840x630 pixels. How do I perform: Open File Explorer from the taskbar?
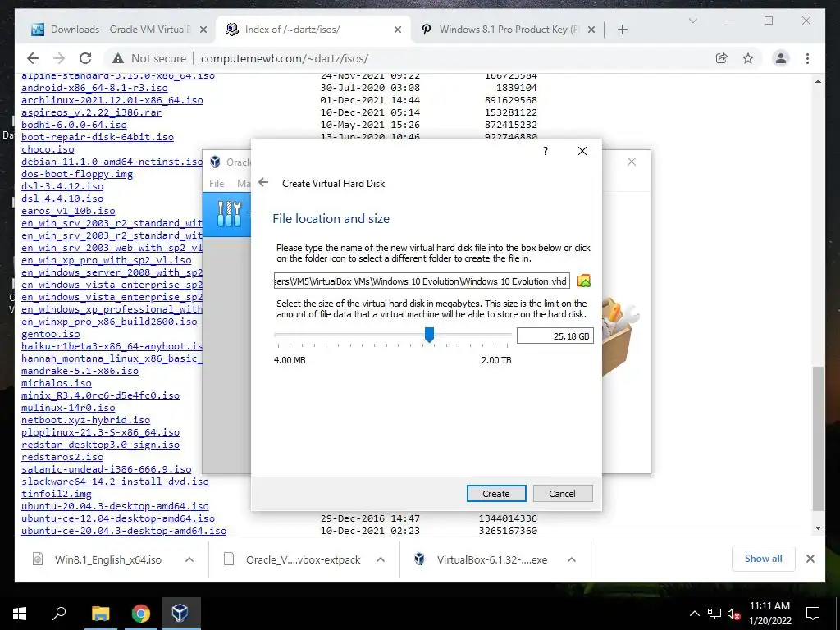coord(100,614)
